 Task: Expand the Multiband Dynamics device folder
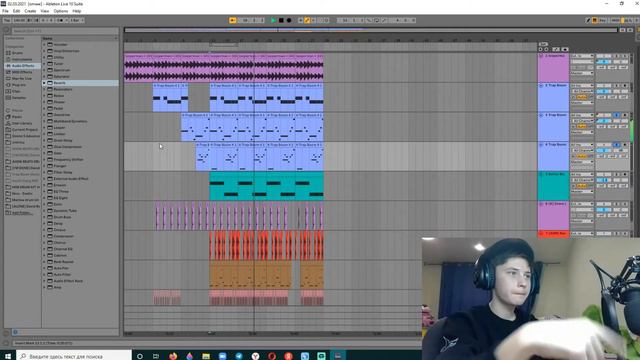coord(44,121)
